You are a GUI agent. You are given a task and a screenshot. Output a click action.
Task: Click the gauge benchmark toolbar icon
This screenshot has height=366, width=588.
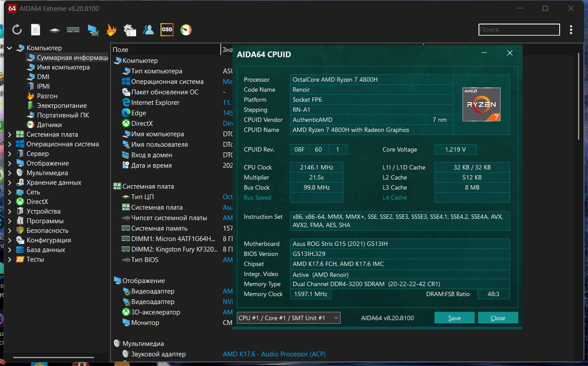pos(186,30)
